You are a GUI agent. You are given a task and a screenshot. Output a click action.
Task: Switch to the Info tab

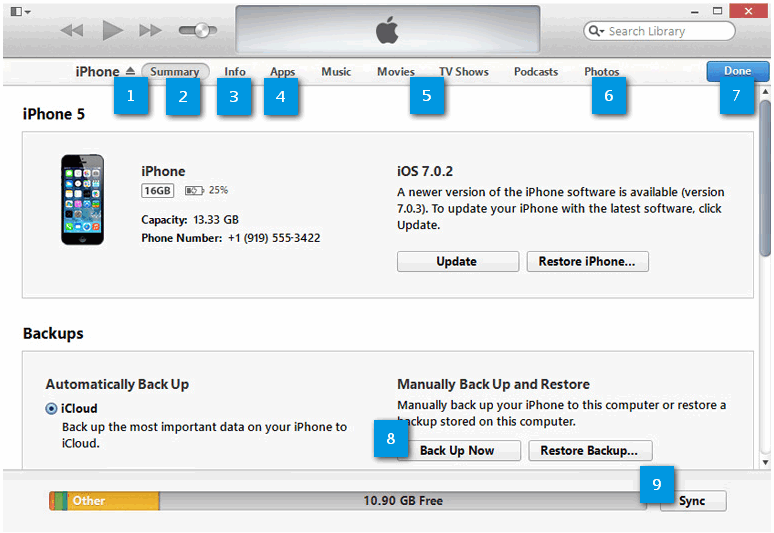tap(235, 72)
